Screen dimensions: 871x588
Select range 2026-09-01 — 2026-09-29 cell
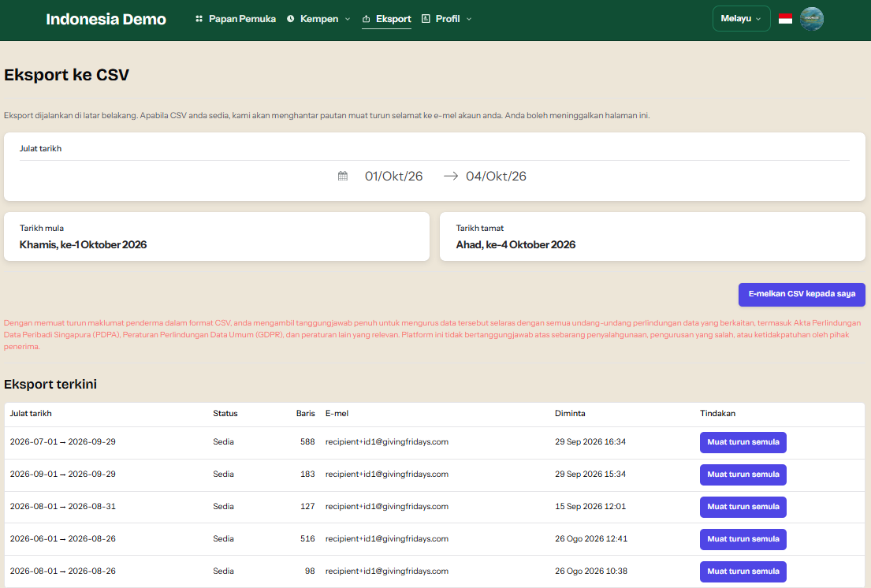[x=63, y=474]
